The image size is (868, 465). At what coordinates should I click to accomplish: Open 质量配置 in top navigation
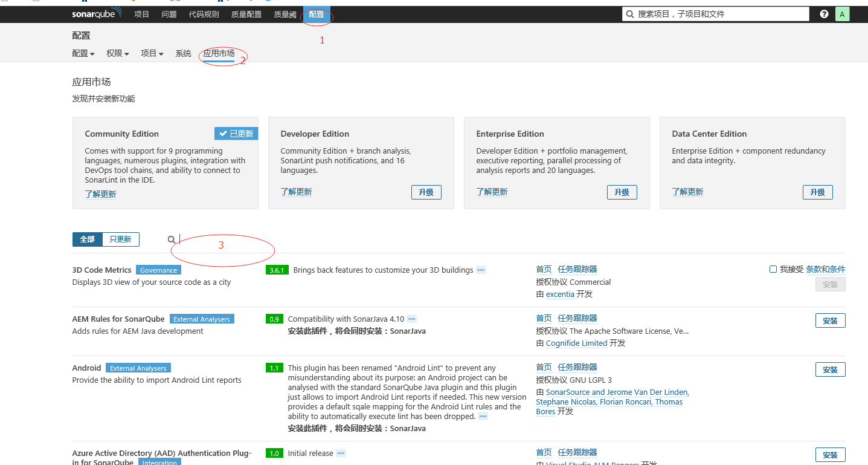pos(246,14)
